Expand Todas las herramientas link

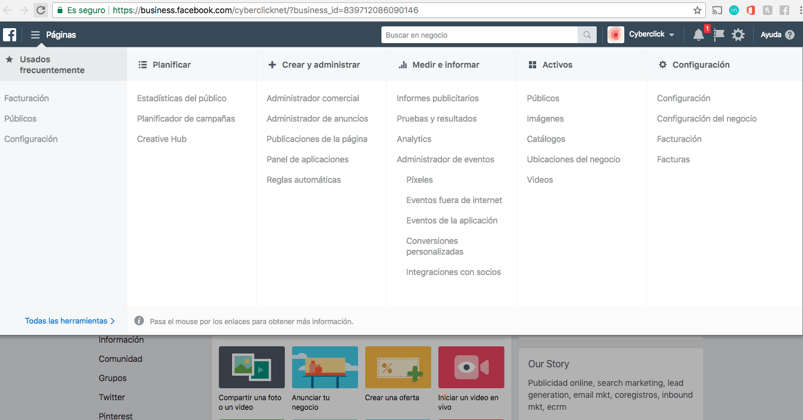70,321
